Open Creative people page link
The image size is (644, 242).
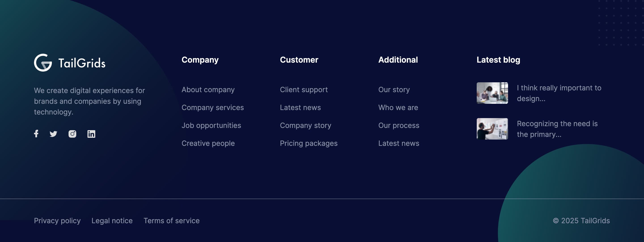point(208,143)
